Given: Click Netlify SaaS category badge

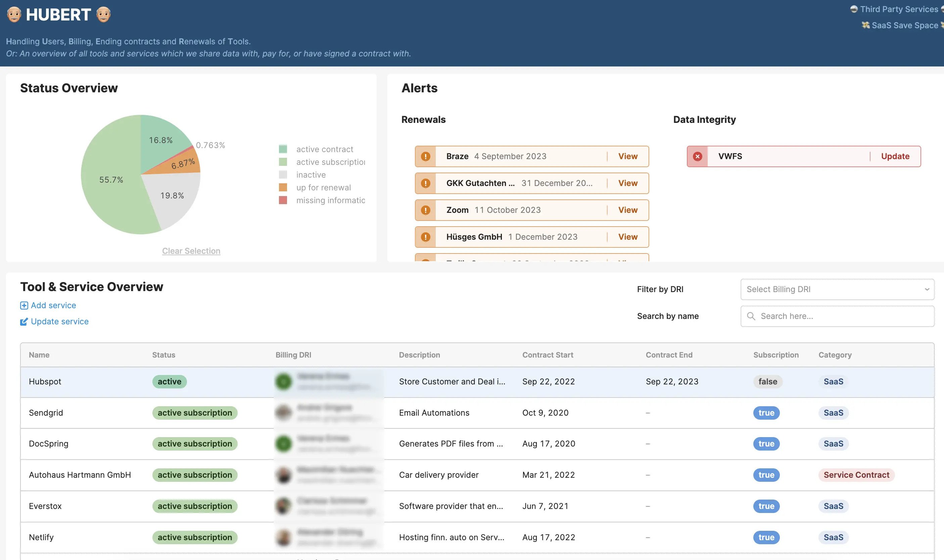Looking at the screenshot, I should tap(833, 538).
